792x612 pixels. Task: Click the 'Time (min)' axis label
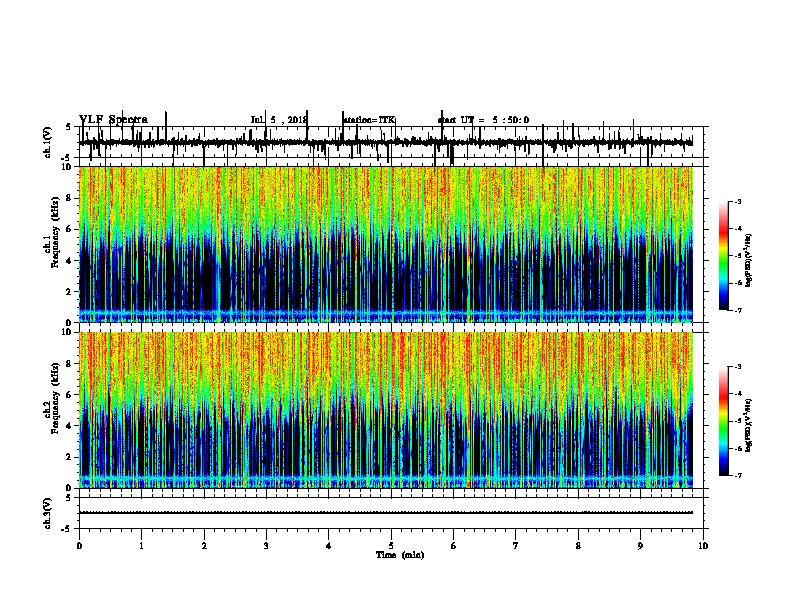point(400,555)
